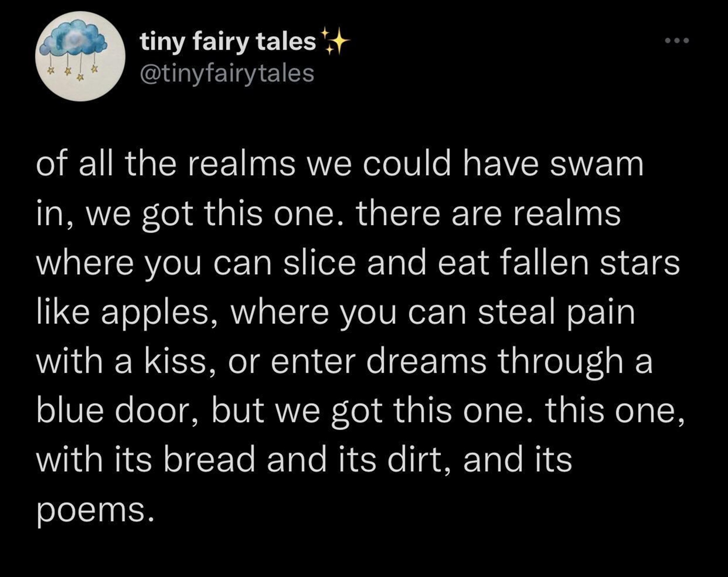The image size is (728, 577).
Task: Click the word "through" in the tweet
Action: (561, 363)
